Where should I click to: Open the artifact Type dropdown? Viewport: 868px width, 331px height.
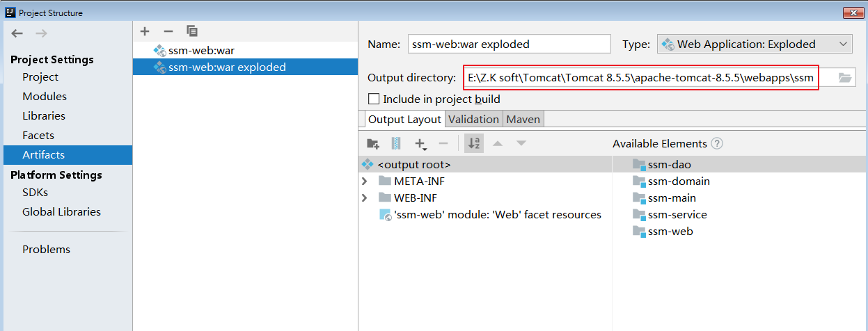click(755, 44)
